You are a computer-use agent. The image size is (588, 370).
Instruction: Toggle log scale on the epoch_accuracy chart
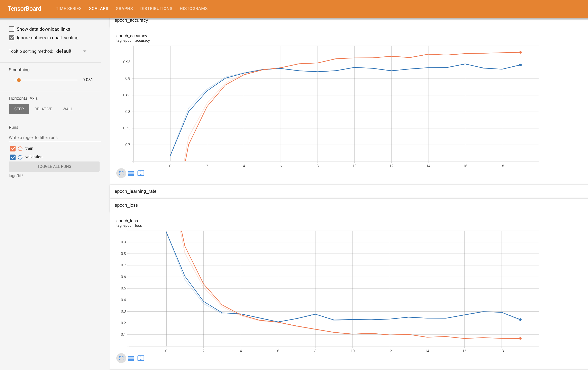click(131, 173)
